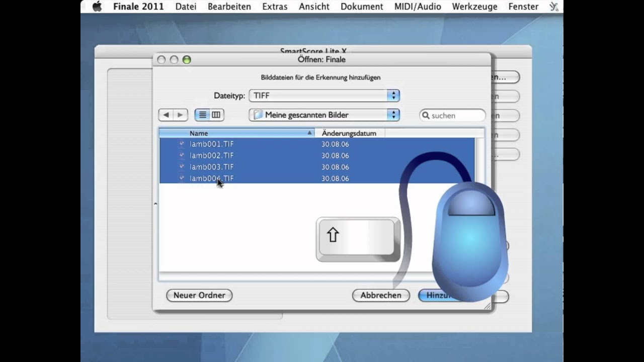Switch to list view
Image resolution: width=644 pixels, height=362 pixels.
tap(202, 115)
